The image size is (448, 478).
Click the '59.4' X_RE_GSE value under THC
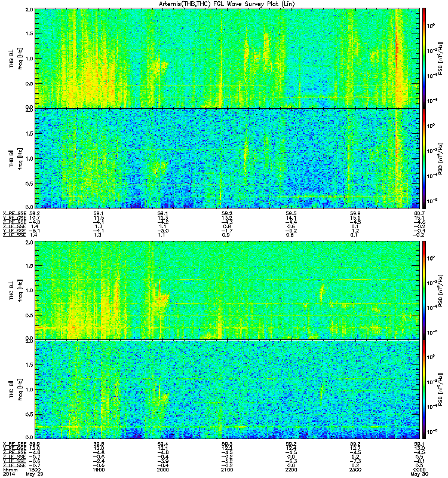click(162, 444)
